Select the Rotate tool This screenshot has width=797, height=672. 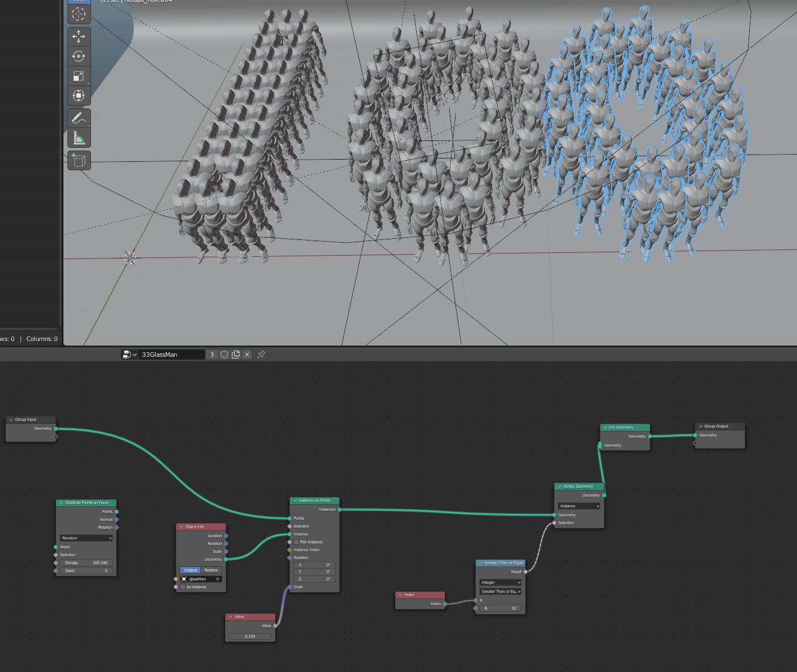tap(79, 56)
